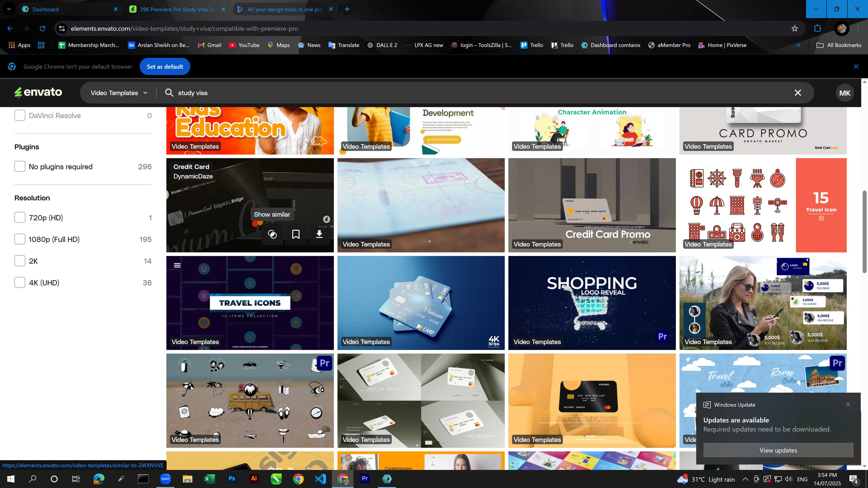This screenshot has width=868, height=488.
Task: Open the weather widget 31°C Light rain
Action: tap(706, 479)
